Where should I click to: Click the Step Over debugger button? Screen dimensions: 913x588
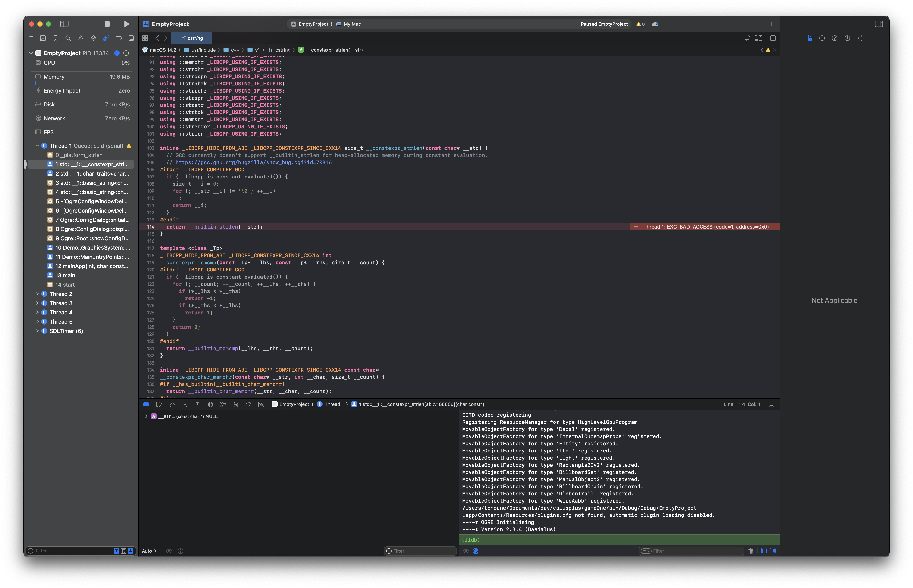tap(172, 404)
